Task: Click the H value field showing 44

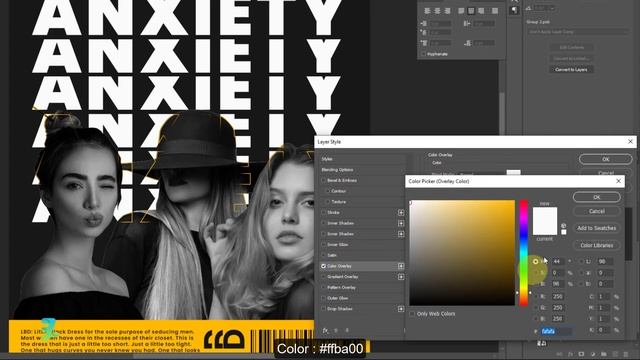Action: tap(558, 262)
